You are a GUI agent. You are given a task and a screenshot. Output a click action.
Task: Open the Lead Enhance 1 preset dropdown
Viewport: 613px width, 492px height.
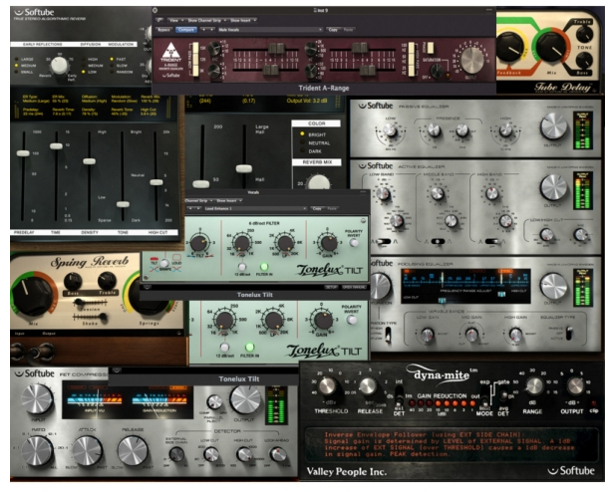pos(254,209)
